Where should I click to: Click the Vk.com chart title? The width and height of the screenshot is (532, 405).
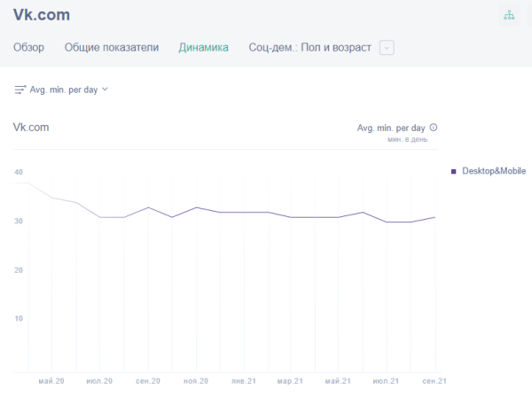coord(31,128)
